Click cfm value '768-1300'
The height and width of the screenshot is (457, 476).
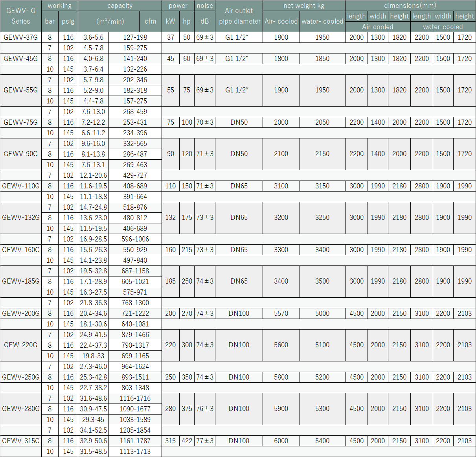135,303
